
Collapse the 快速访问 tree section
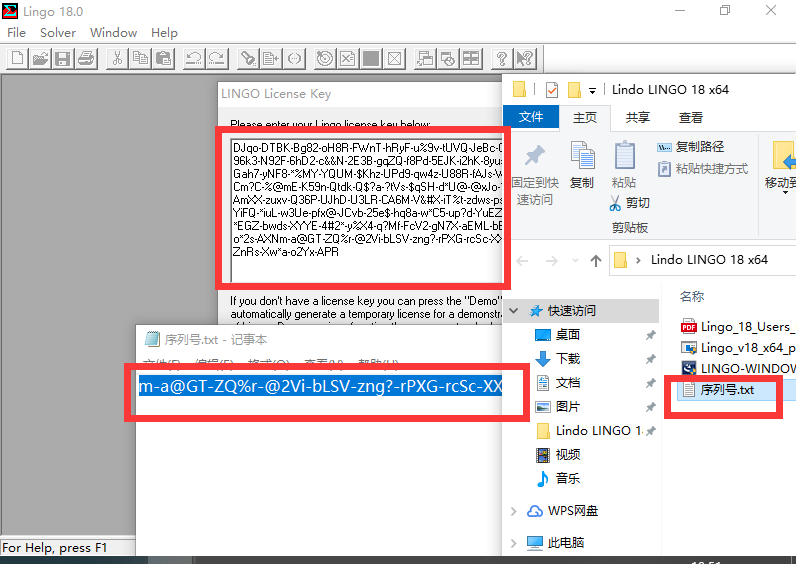pos(514,311)
